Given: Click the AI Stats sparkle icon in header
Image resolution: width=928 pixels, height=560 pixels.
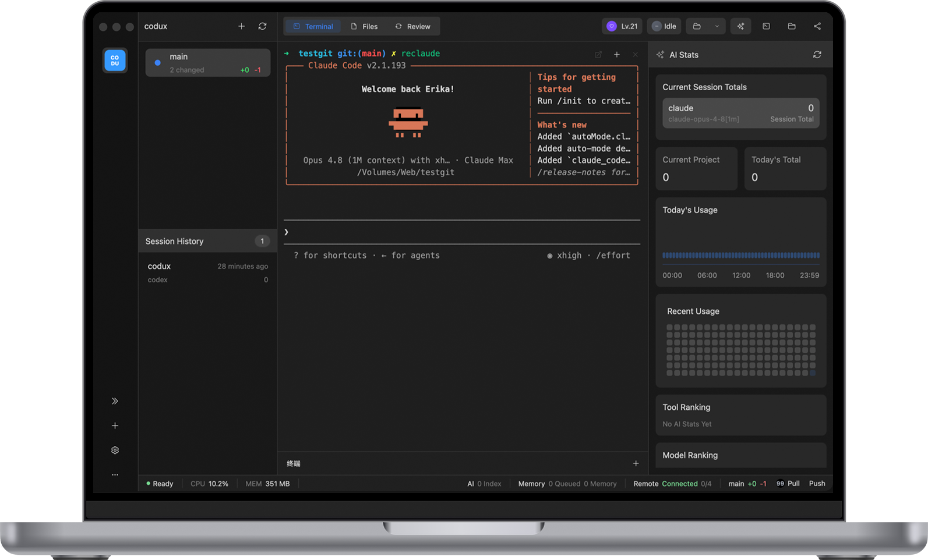Looking at the screenshot, I should [660, 55].
